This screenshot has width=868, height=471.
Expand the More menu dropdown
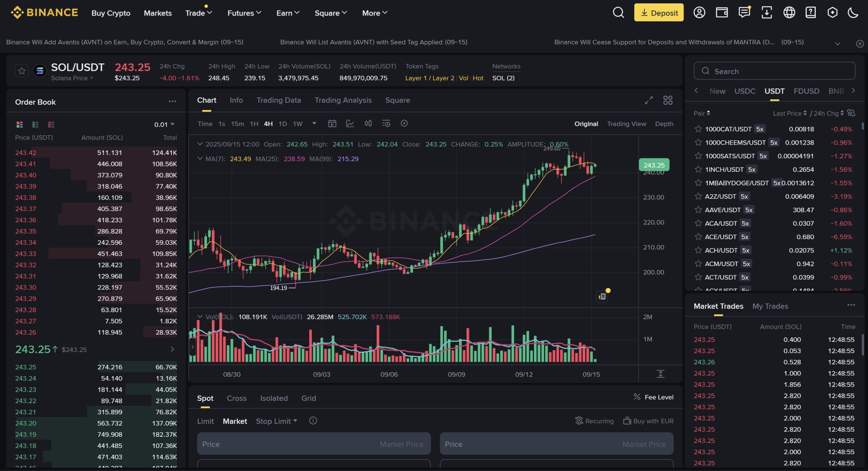coord(375,13)
